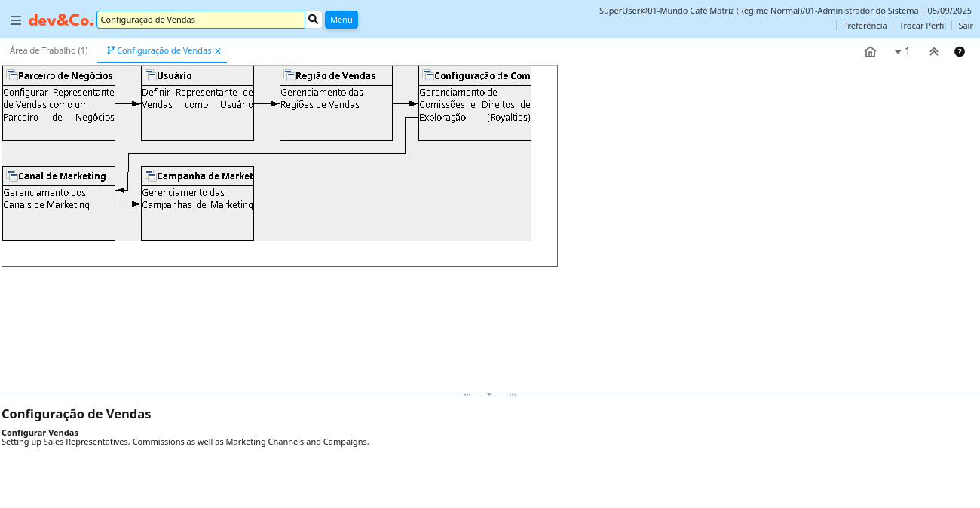Expand the notifications dropdown showing 1
Screen dimensions: 980x508
(902, 52)
